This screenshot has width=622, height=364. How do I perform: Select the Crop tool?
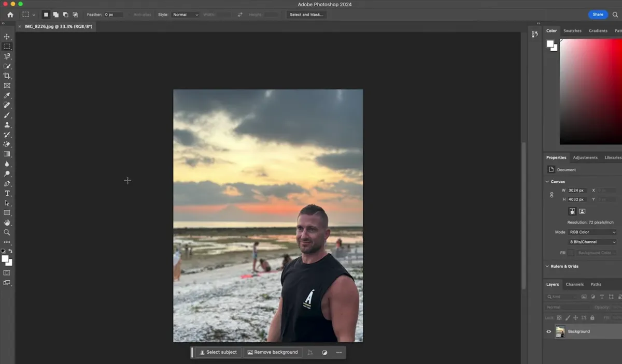pos(7,76)
